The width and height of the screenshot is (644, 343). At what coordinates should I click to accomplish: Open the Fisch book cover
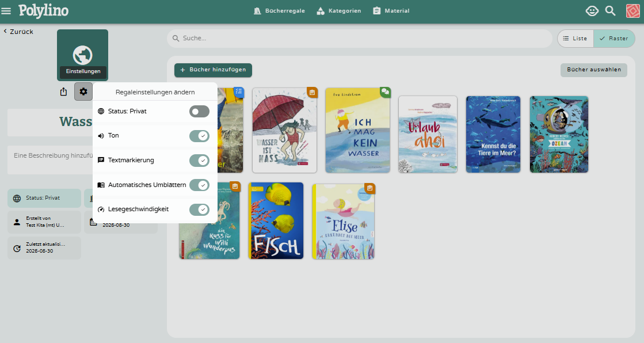[276, 220]
